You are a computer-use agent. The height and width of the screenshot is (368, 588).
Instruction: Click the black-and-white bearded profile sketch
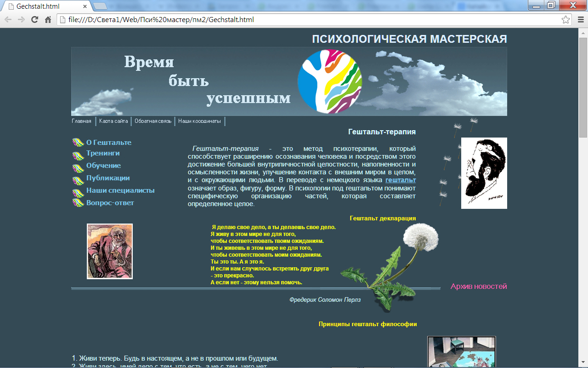(x=484, y=173)
